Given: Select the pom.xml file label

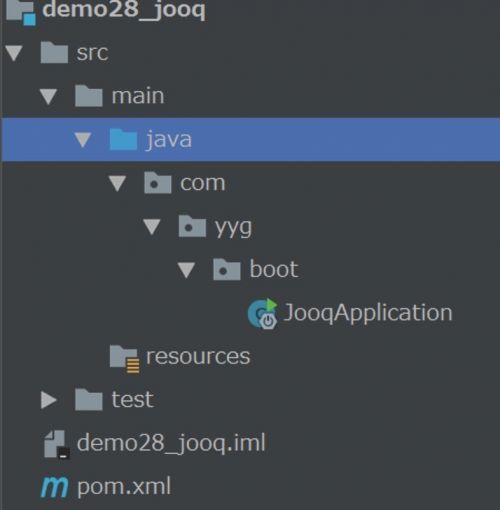Looking at the screenshot, I should pos(124,487).
